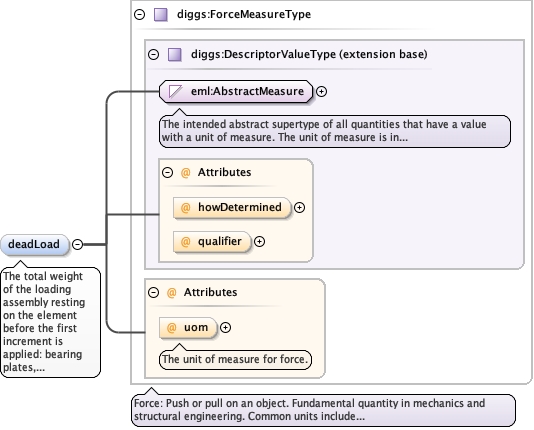Click the DescriptorValueType purple square icon
534x430 pixels.
click(x=175, y=54)
